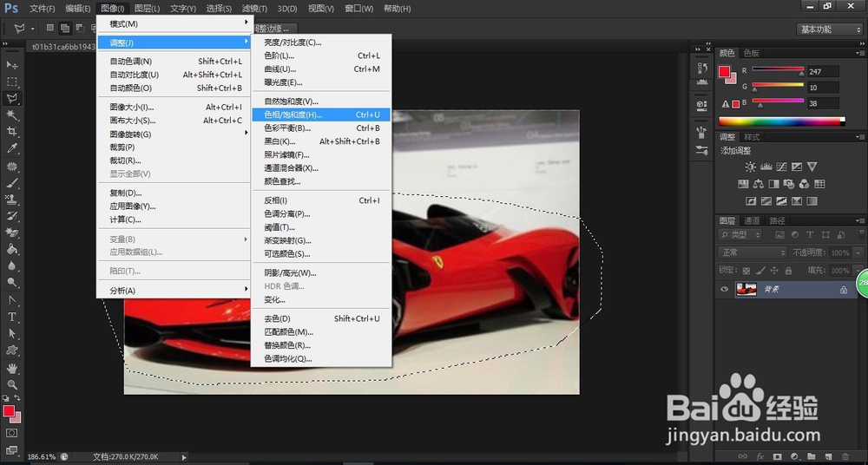Add a Brightness/Contrast adjustment from Adjustments panel
This screenshot has width=868, height=465.
tap(750, 167)
